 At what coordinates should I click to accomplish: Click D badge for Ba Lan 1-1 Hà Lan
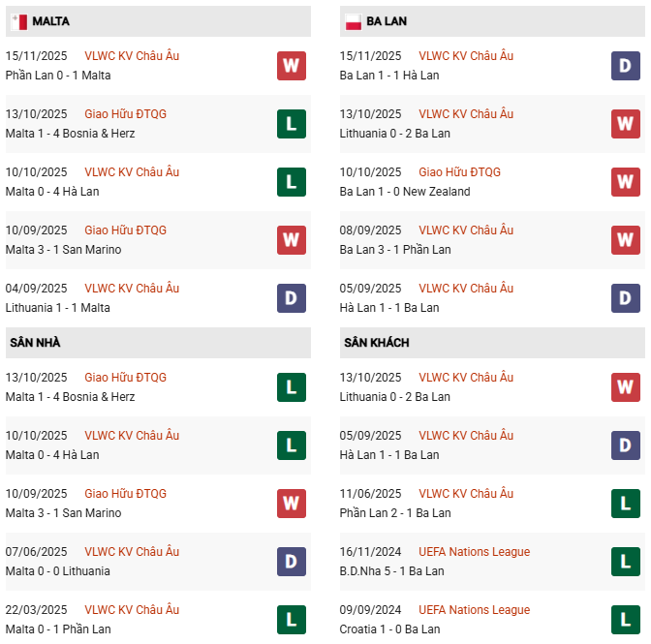tap(626, 66)
